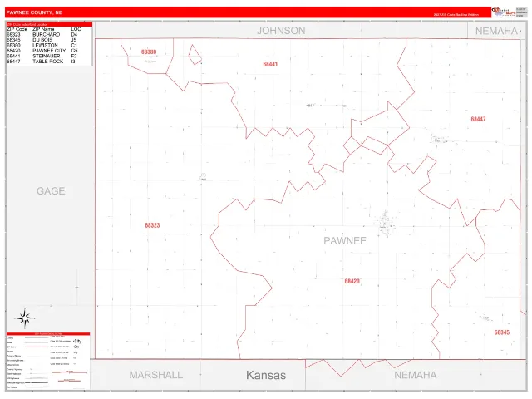The width and height of the screenshot is (532, 399).
Task: Click the red 68345 ZIP label on the map
Action: click(x=502, y=332)
